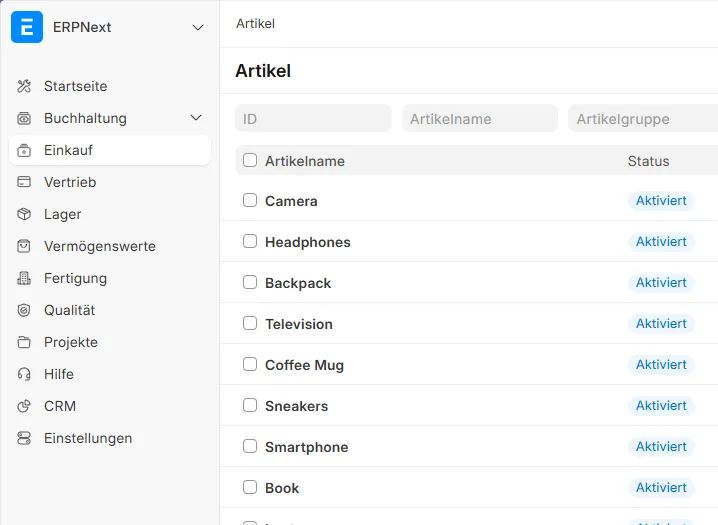Click the Aktiviert status badge for Sneakers
This screenshot has width=718, height=525.
[661, 406]
